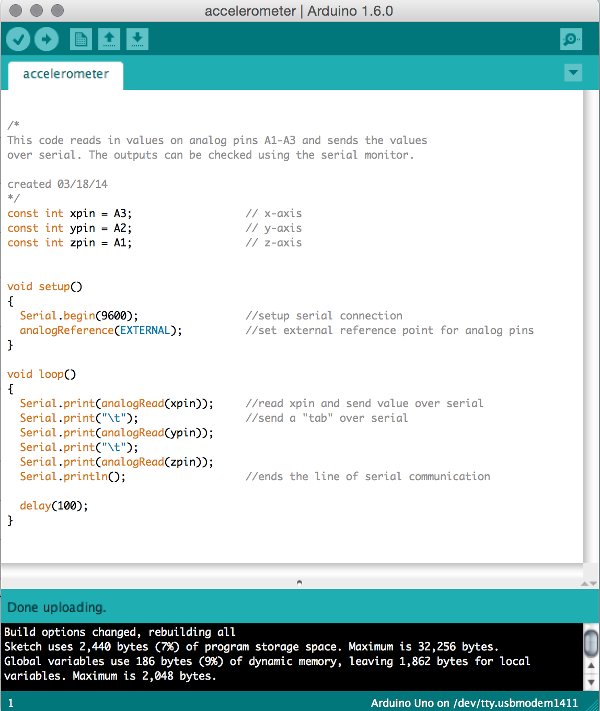Click the line 'const int ypin = A2;'
The width and height of the screenshot is (600, 711).
click(x=69, y=228)
